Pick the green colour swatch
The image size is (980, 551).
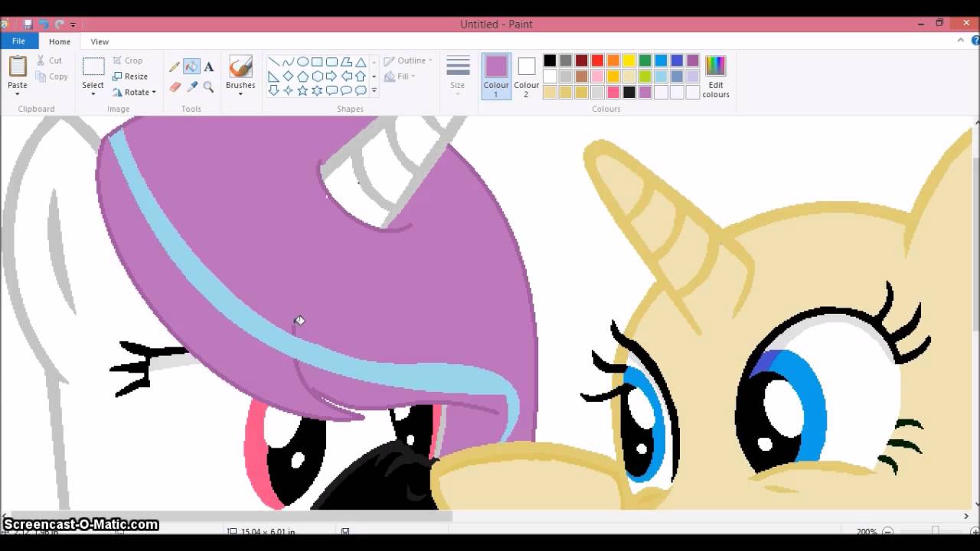[x=645, y=60]
